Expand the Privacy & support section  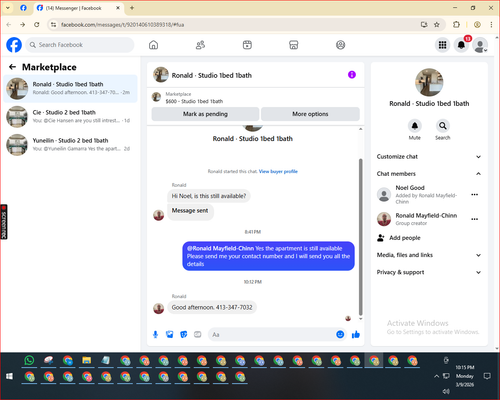[429, 272]
